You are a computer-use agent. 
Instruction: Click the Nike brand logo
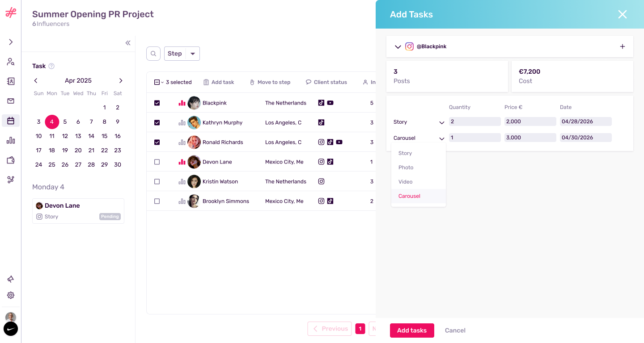[x=11, y=329]
